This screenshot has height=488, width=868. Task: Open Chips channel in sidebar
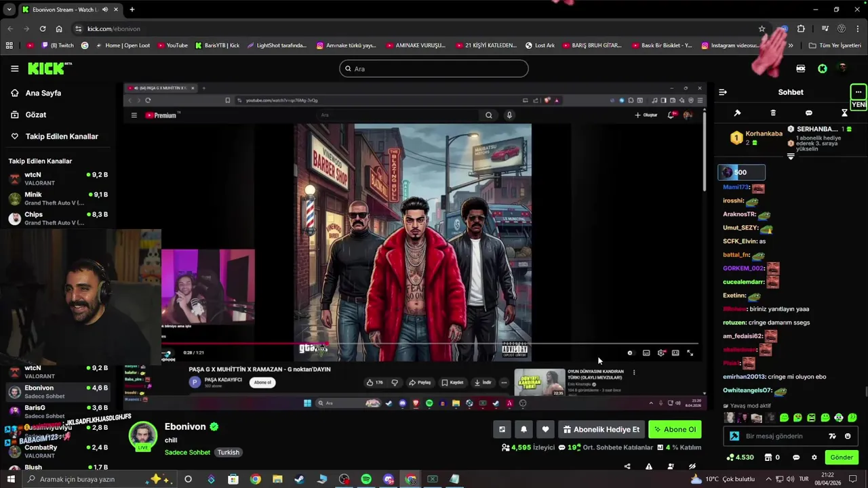tap(58, 218)
